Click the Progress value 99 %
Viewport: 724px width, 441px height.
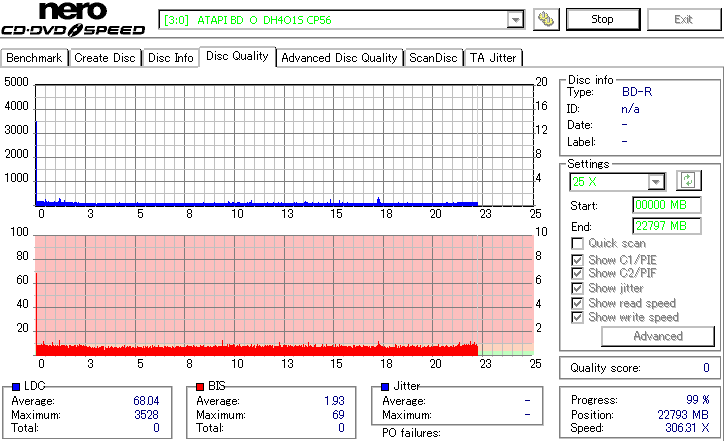pyautogui.click(x=698, y=399)
